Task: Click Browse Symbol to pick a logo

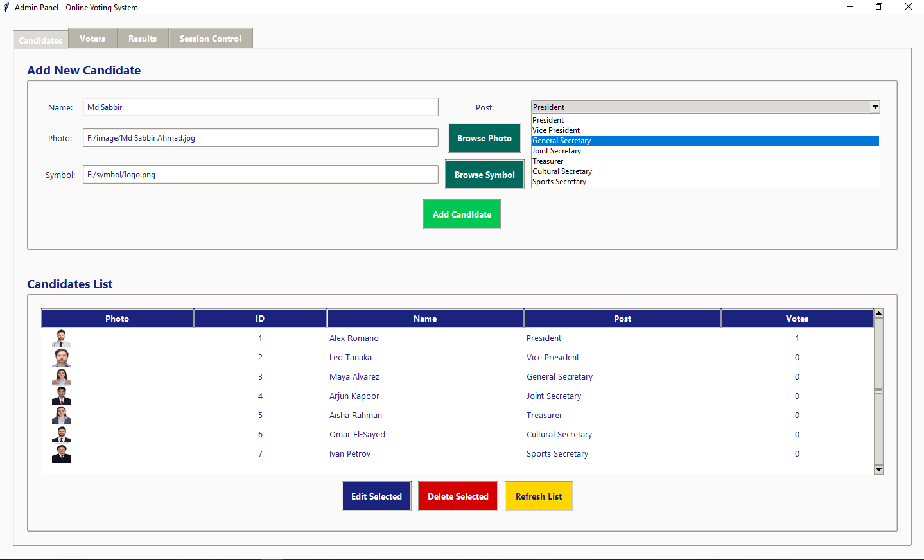Action: coord(484,174)
